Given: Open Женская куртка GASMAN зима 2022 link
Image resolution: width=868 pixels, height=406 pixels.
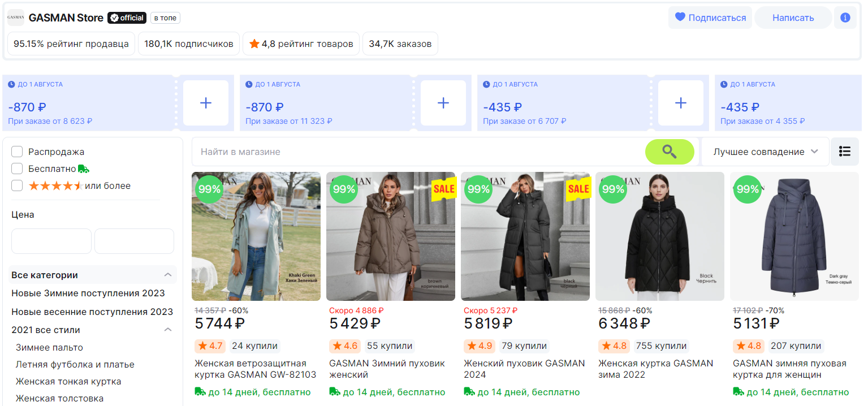Looking at the screenshot, I should [656, 369].
